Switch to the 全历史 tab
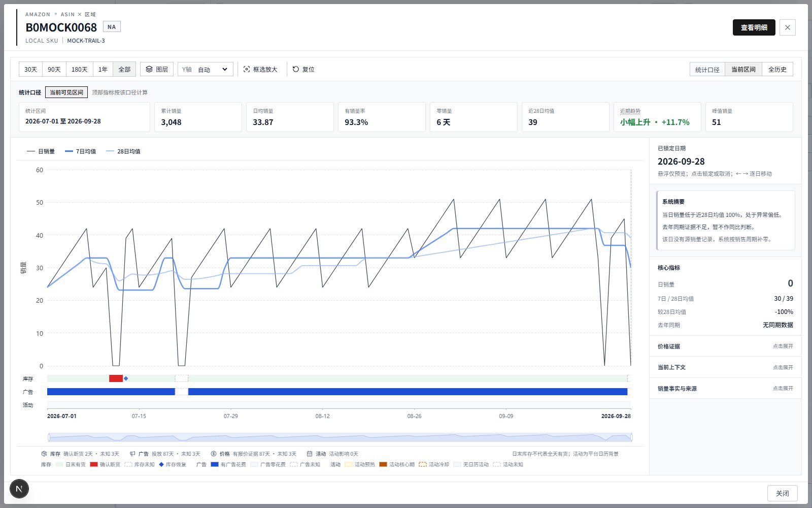 tap(777, 69)
